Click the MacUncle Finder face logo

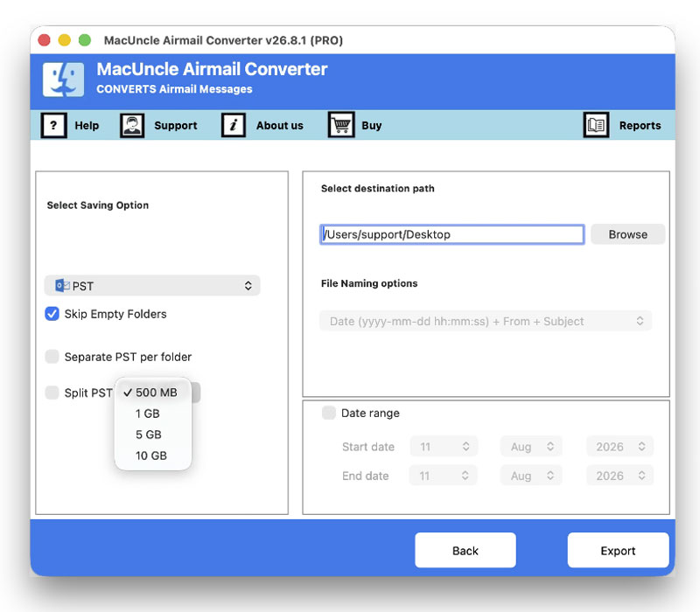pos(63,80)
